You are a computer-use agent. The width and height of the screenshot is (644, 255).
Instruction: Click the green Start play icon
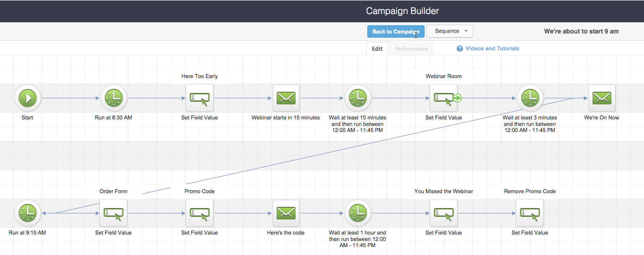point(28,98)
